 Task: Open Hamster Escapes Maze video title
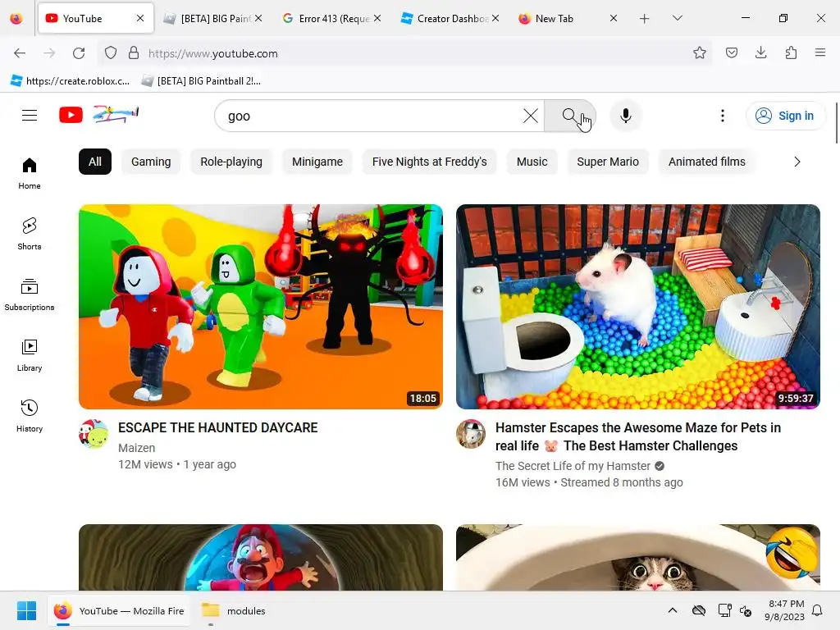point(637,436)
